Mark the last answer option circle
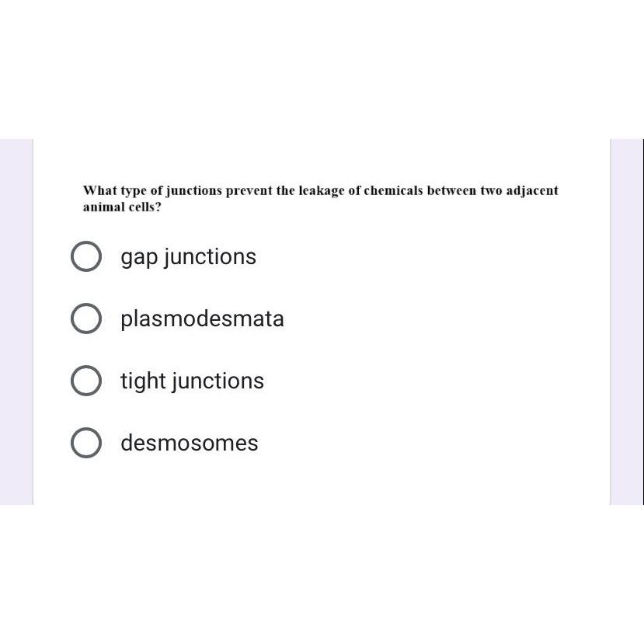The image size is (644, 644). (86, 443)
